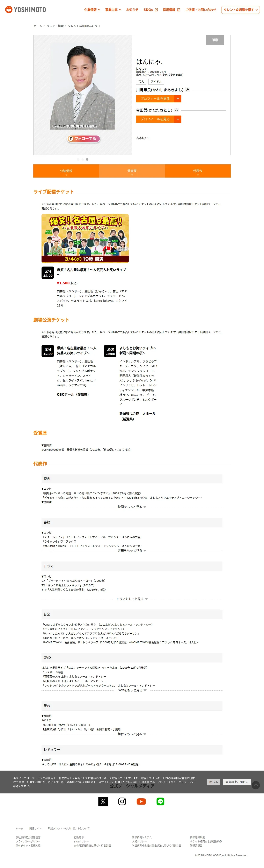Click 同意の上、閉じる cookie button

click(237, 782)
